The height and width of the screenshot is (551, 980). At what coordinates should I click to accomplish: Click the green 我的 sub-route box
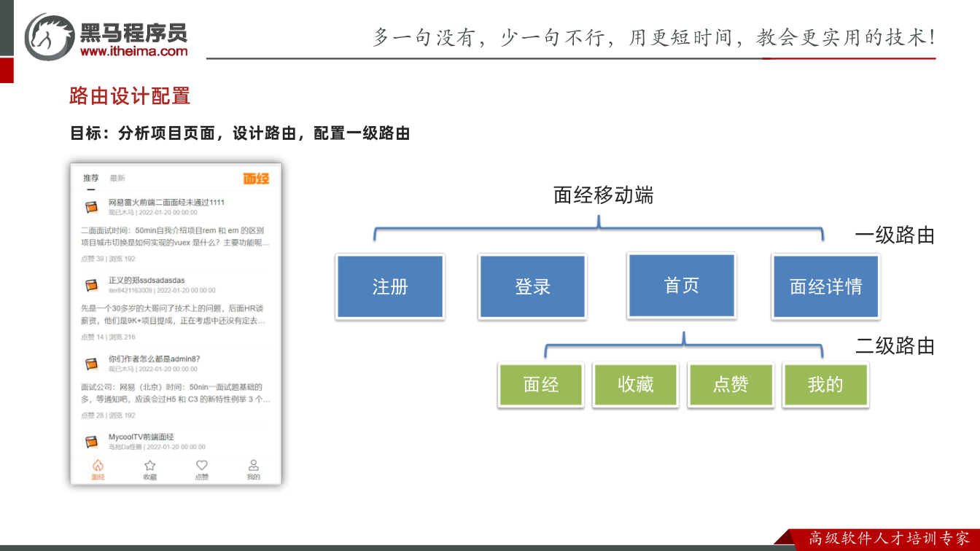tap(825, 384)
